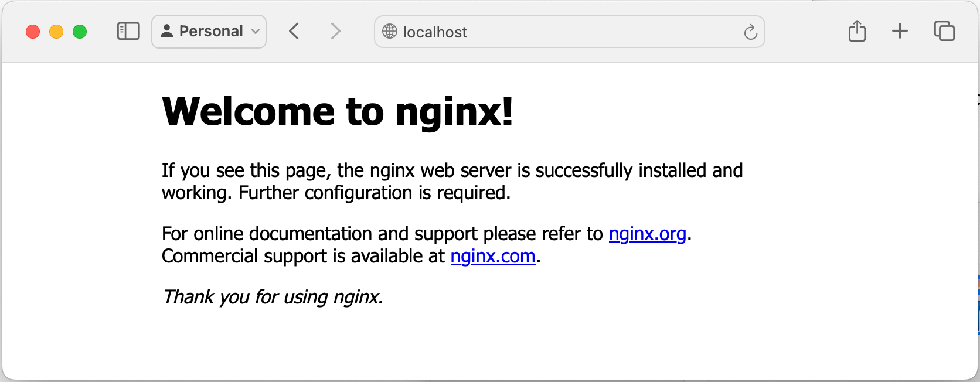Click the person icon on the Personal profile button
Viewport: 980px width, 382px height.
(x=167, y=31)
